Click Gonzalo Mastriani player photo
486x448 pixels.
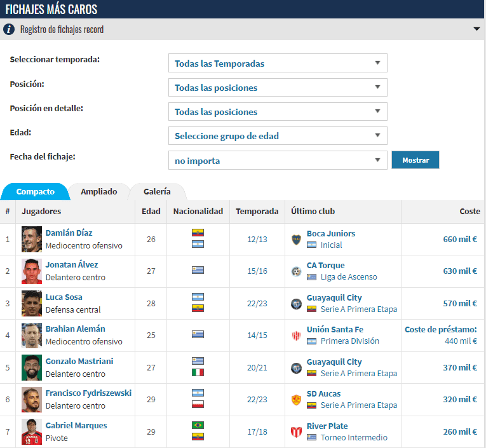coord(32,367)
